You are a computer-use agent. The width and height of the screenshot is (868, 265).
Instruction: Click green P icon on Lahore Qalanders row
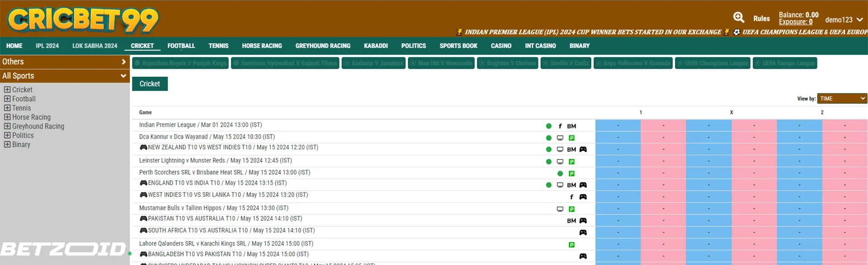click(x=571, y=245)
